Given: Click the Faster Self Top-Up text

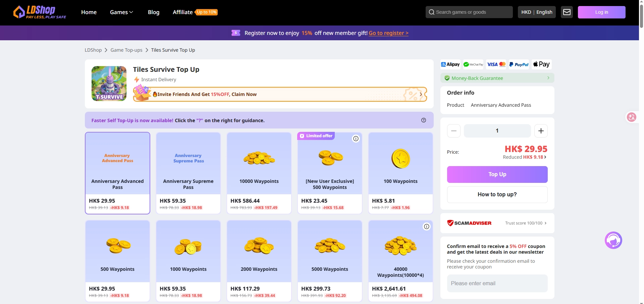Looking at the screenshot, I should [x=132, y=120].
